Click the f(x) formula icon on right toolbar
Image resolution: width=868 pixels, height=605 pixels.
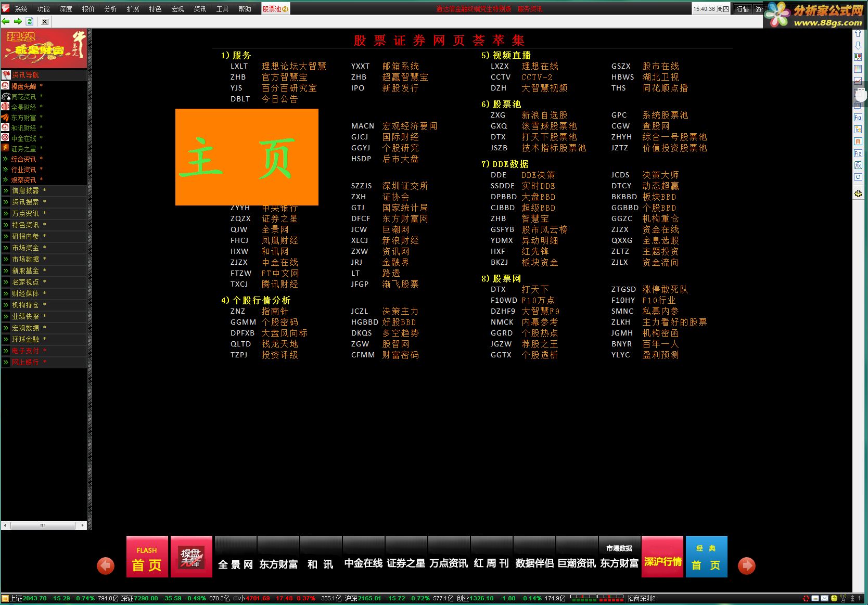tap(858, 165)
